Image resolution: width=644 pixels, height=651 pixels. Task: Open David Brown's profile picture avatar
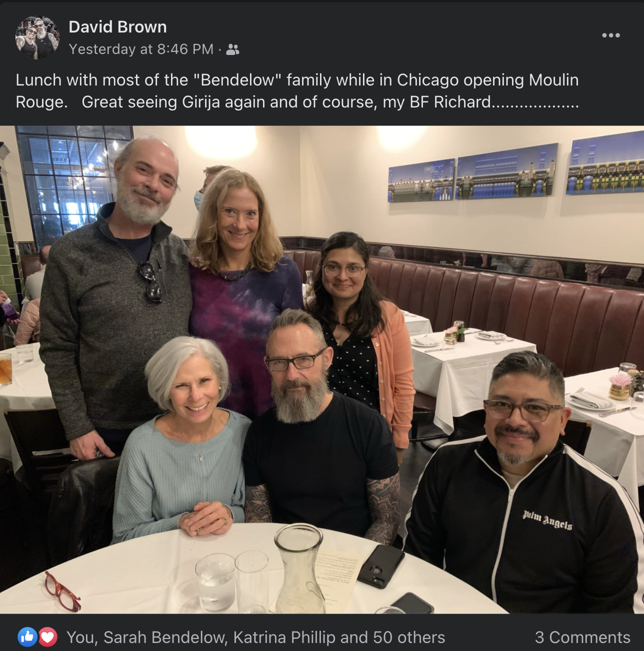tap(37, 37)
